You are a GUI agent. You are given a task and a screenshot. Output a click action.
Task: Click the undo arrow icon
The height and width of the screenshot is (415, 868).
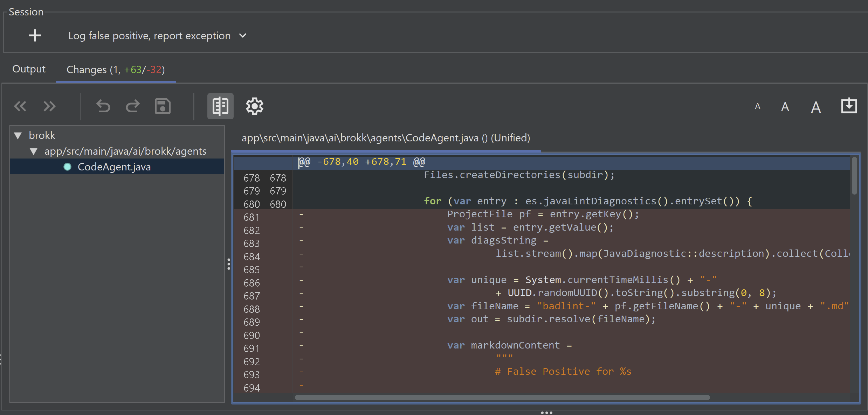103,106
